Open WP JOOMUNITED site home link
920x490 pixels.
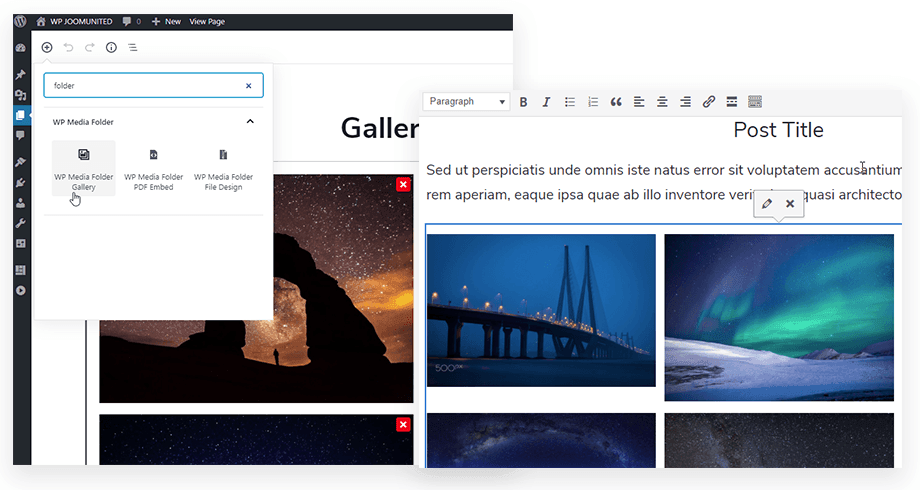tap(74, 22)
